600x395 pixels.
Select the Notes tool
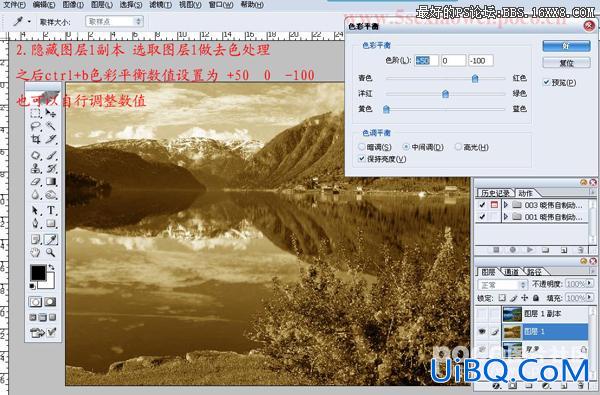click(x=36, y=240)
